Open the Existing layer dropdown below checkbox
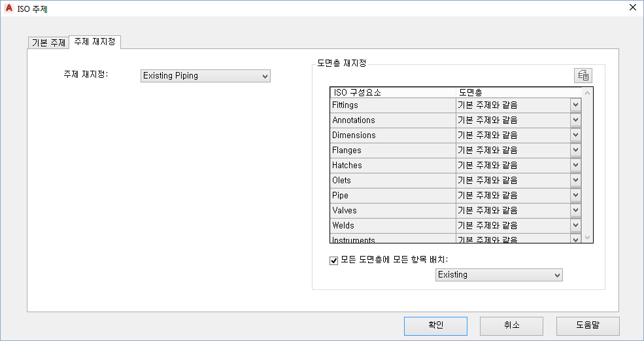644x341 pixels. (499, 275)
